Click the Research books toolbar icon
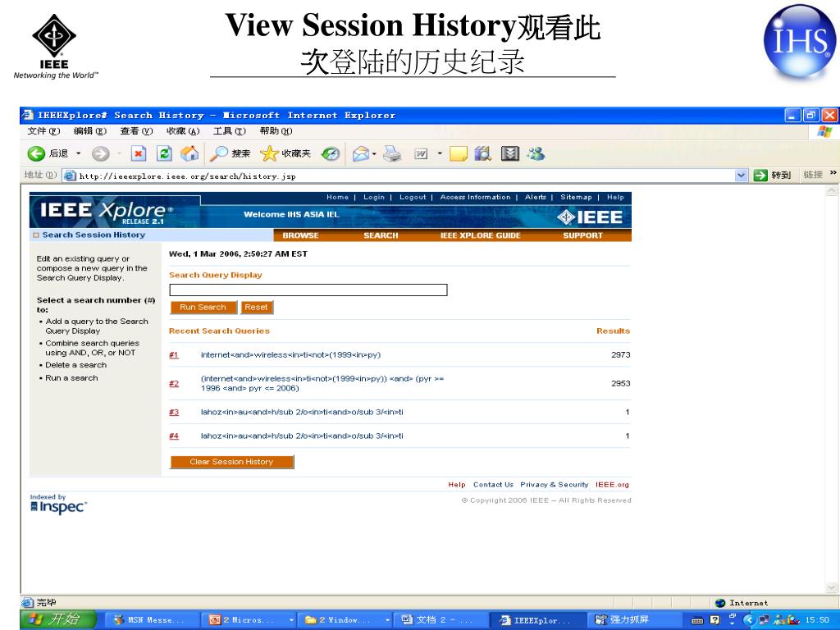 tap(482, 154)
